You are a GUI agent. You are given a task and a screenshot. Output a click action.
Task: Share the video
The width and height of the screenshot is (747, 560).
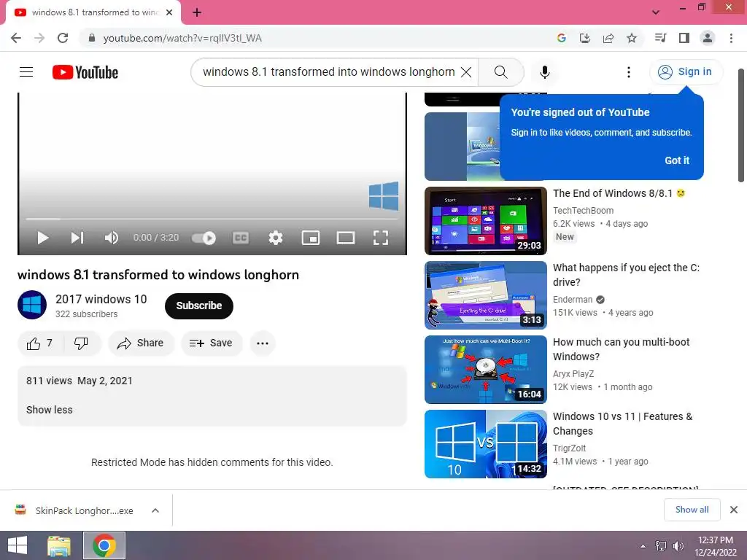tap(141, 343)
